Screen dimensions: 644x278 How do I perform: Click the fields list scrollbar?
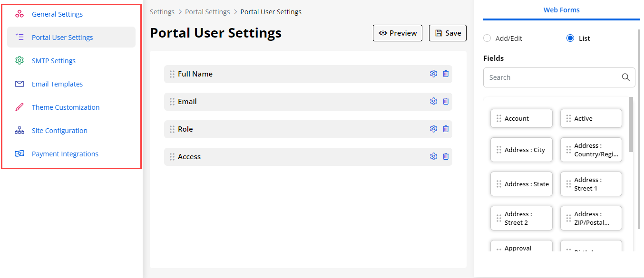click(x=631, y=125)
